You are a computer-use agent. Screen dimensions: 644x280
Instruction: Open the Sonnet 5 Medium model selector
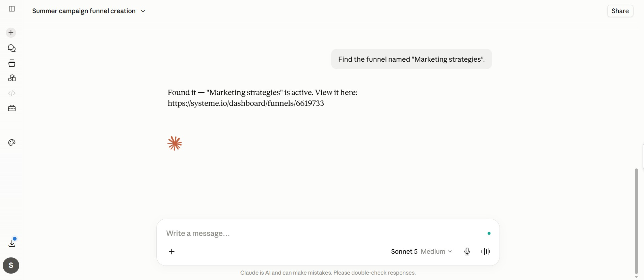pos(421,252)
